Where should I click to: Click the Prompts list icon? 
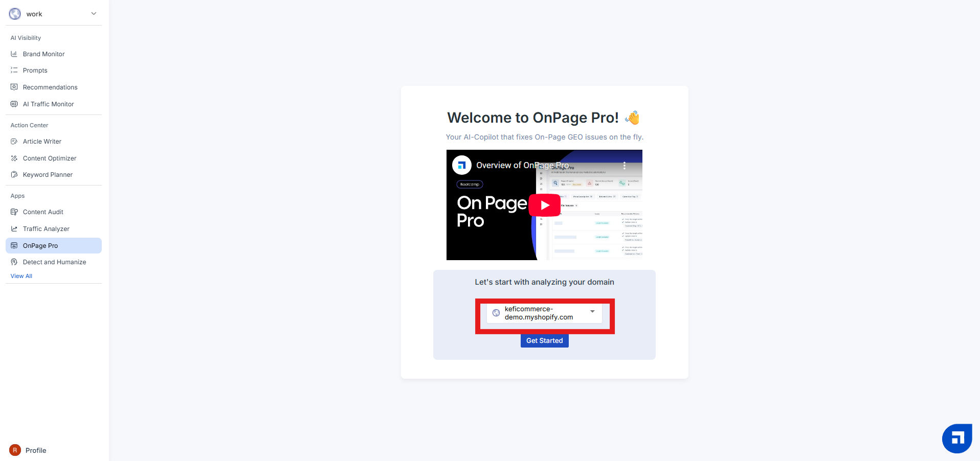coord(14,71)
